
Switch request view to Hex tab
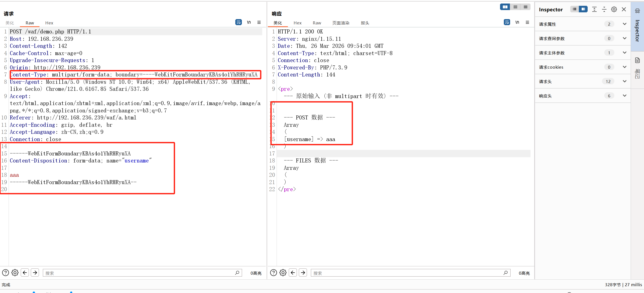(49, 23)
